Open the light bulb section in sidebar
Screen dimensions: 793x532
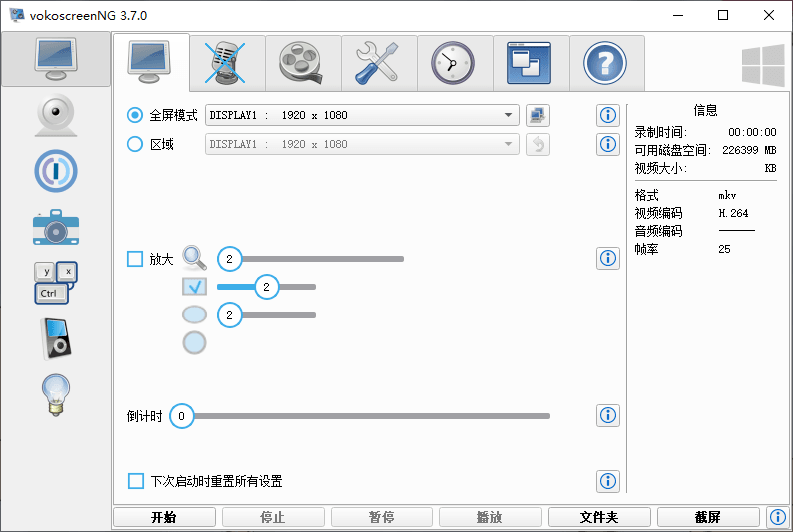56,395
